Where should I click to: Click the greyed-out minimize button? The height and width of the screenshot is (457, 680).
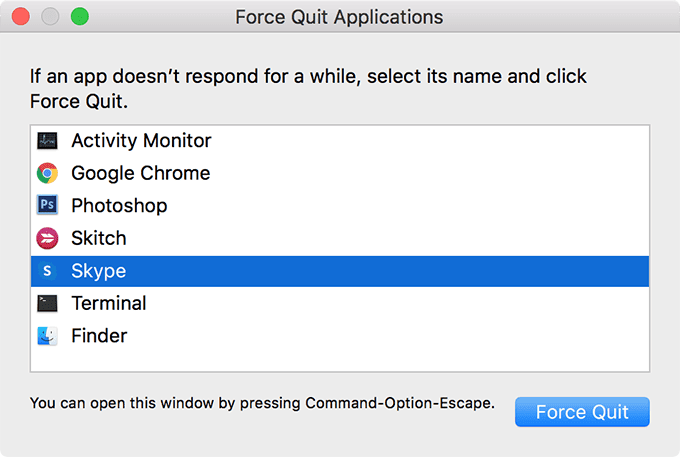click(50, 16)
